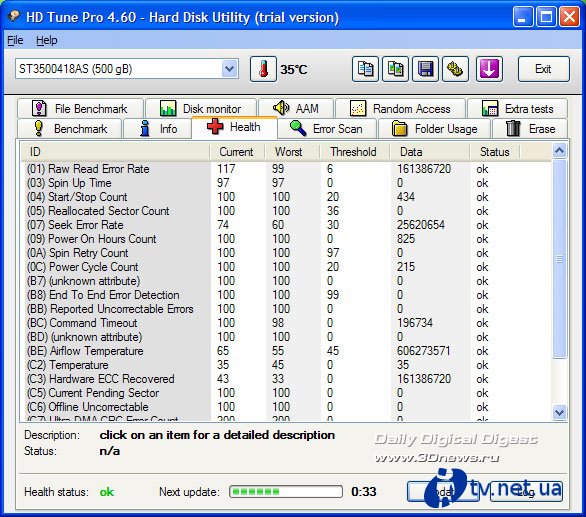The height and width of the screenshot is (517, 586).
Task: Click scrollbar up arrow in attribute list
Action: coord(559,151)
